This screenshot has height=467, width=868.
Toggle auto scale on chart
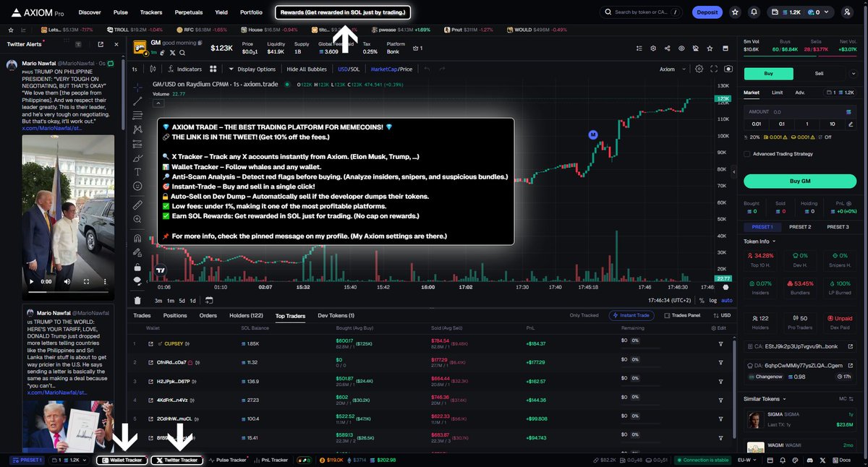[x=727, y=300]
